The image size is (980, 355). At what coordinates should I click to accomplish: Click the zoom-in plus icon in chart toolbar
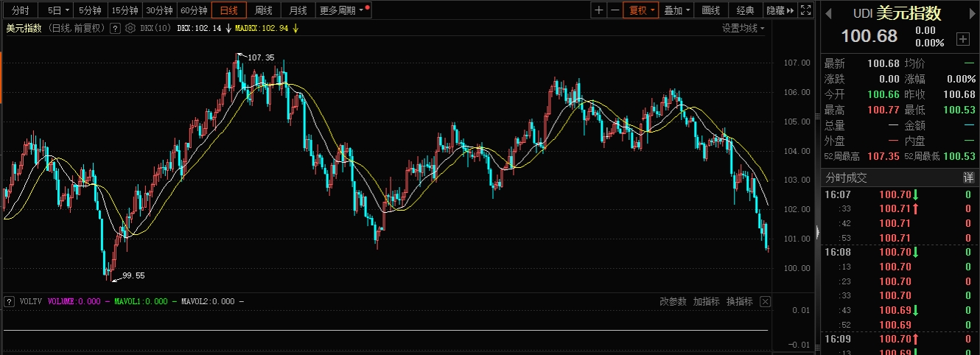pos(599,10)
